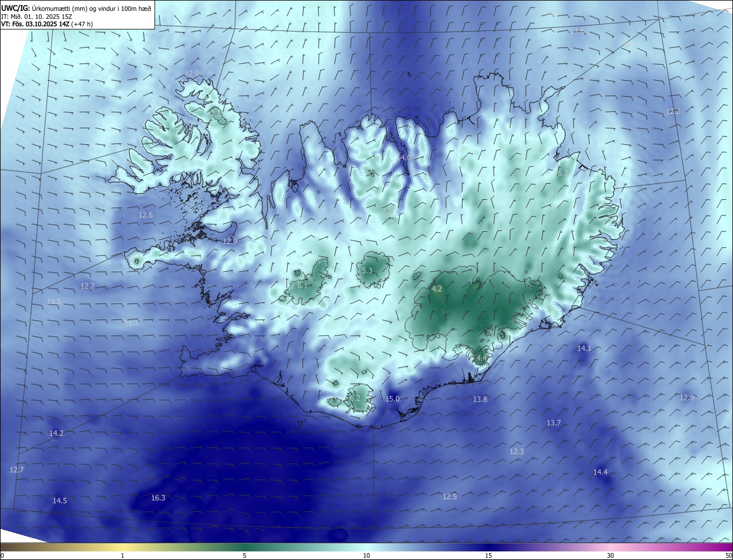The width and height of the screenshot is (733, 560).
Task: Click the 14.5 value label
Action: coord(60,501)
